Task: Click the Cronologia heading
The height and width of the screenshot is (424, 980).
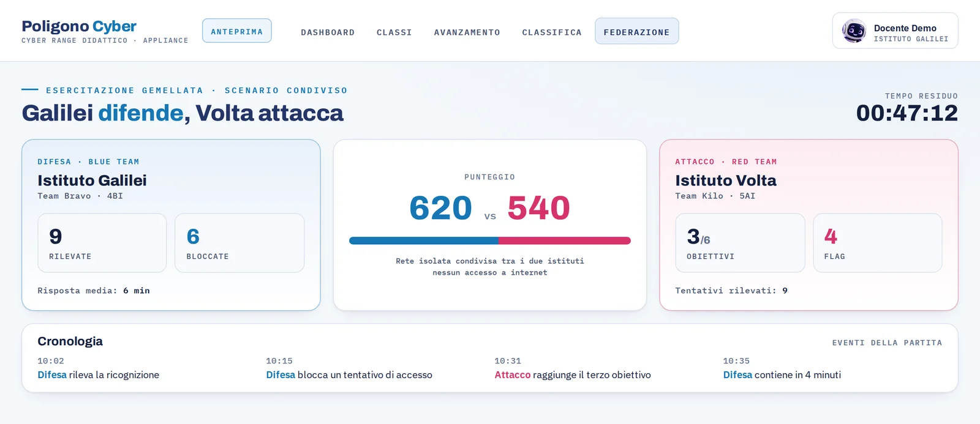Action: (x=70, y=341)
